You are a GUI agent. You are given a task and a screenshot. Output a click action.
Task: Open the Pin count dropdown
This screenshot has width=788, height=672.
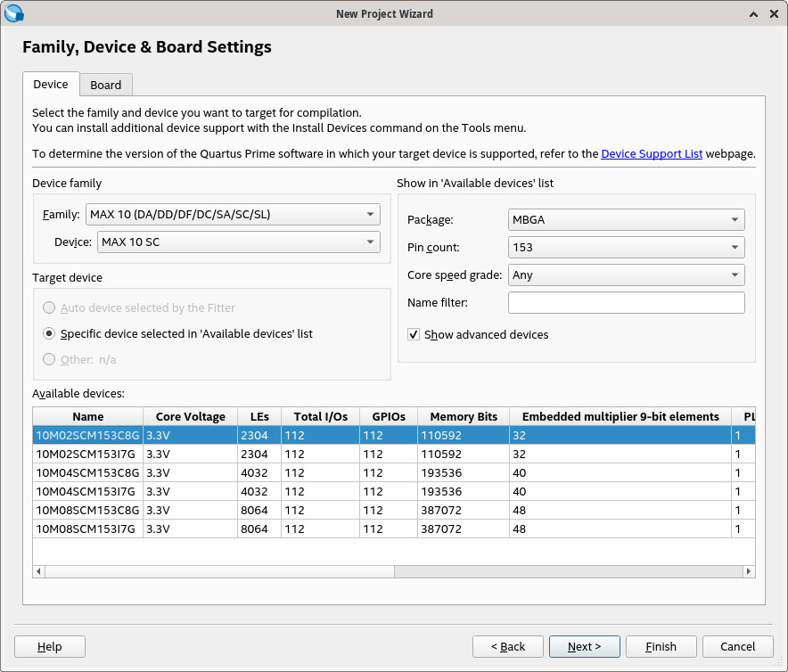pyautogui.click(x=626, y=247)
